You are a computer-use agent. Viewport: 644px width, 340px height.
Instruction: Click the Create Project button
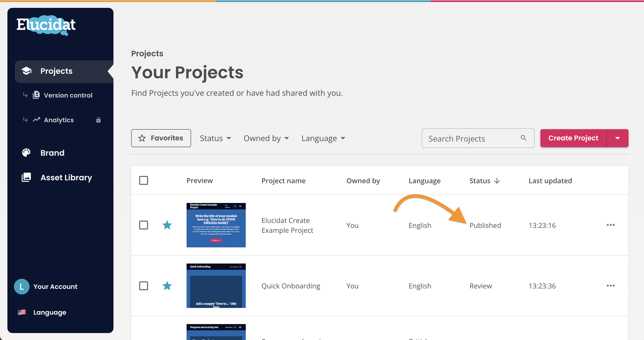click(573, 138)
